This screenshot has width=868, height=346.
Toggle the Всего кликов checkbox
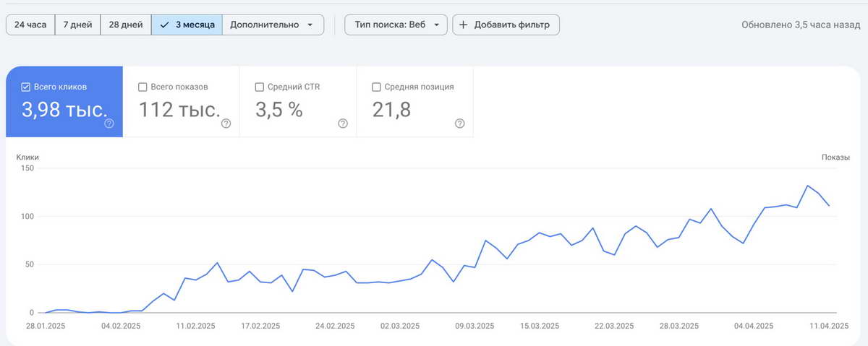click(x=26, y=87)
